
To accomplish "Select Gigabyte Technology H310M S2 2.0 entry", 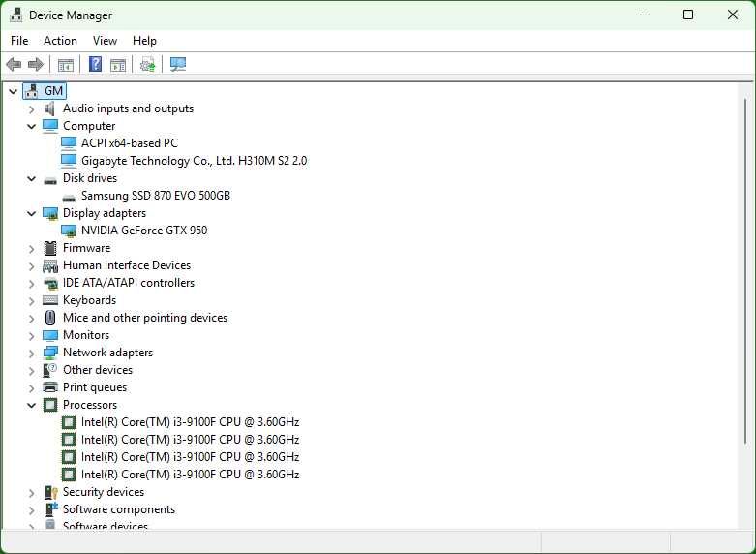I will 194,161.
